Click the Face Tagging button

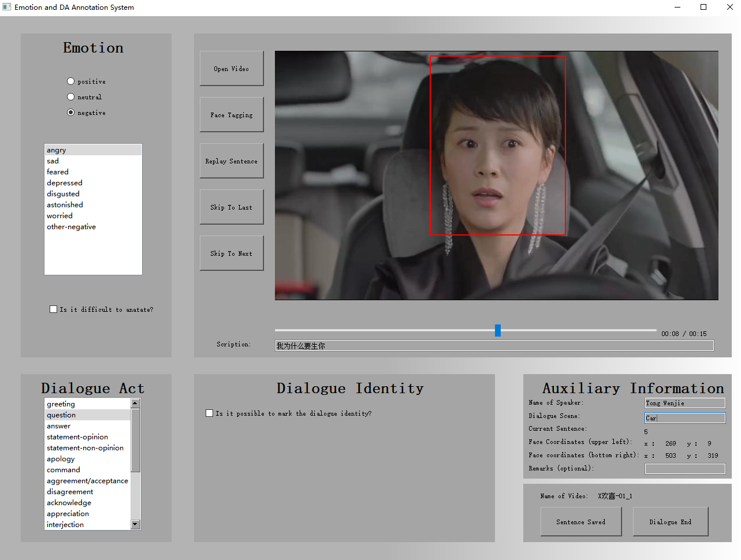coord(232,115)
